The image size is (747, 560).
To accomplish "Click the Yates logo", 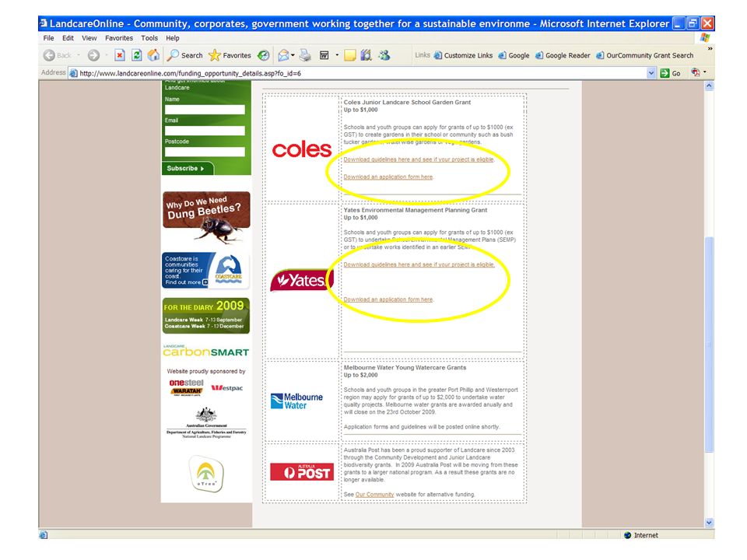I will [301, 280].
